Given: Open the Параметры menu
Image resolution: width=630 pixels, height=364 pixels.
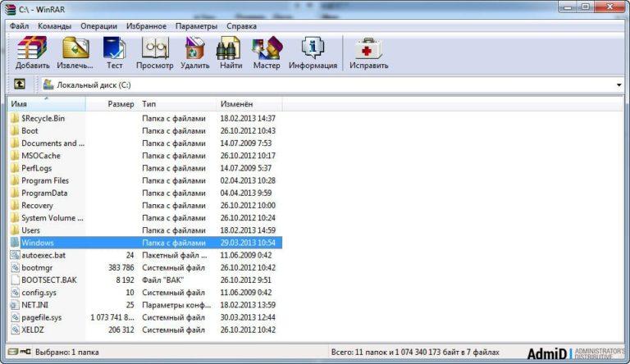Looking at the screenshot, I should [x=196, y=26].
